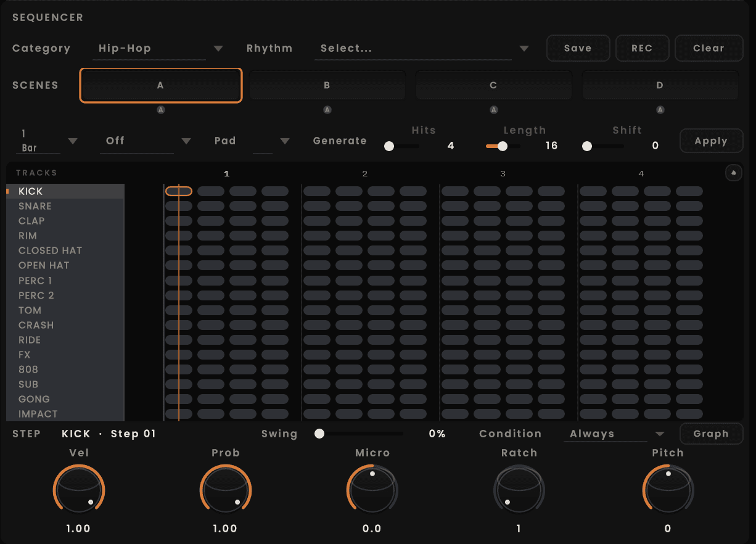Click the Vel value 1.00
The width and height of the screenshot is (756, 544).
click(78, 529)
